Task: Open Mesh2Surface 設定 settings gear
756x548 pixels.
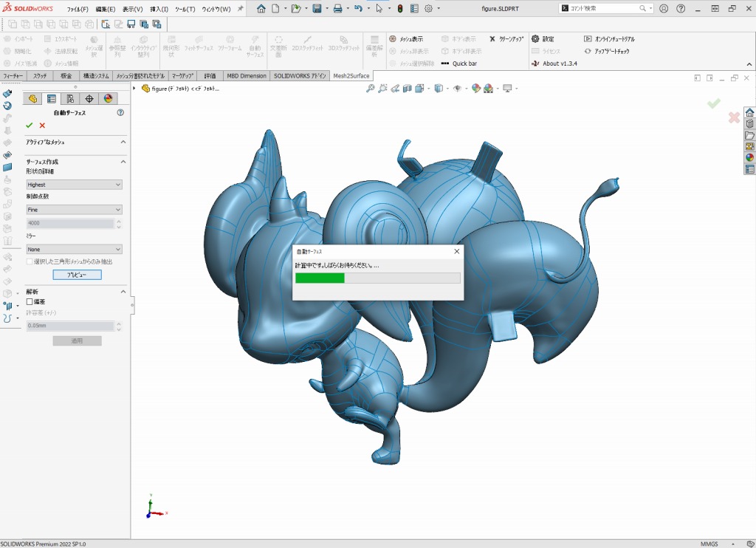Action: [543, 38]
